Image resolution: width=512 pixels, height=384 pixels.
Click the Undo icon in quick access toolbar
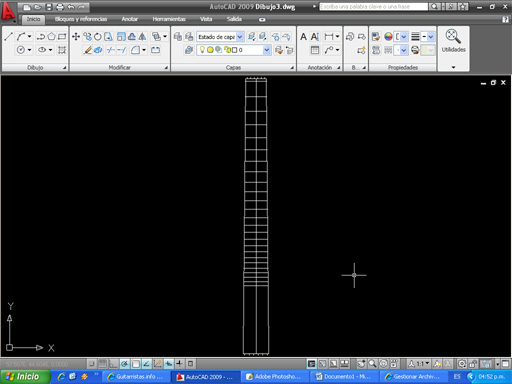point(71,7)
